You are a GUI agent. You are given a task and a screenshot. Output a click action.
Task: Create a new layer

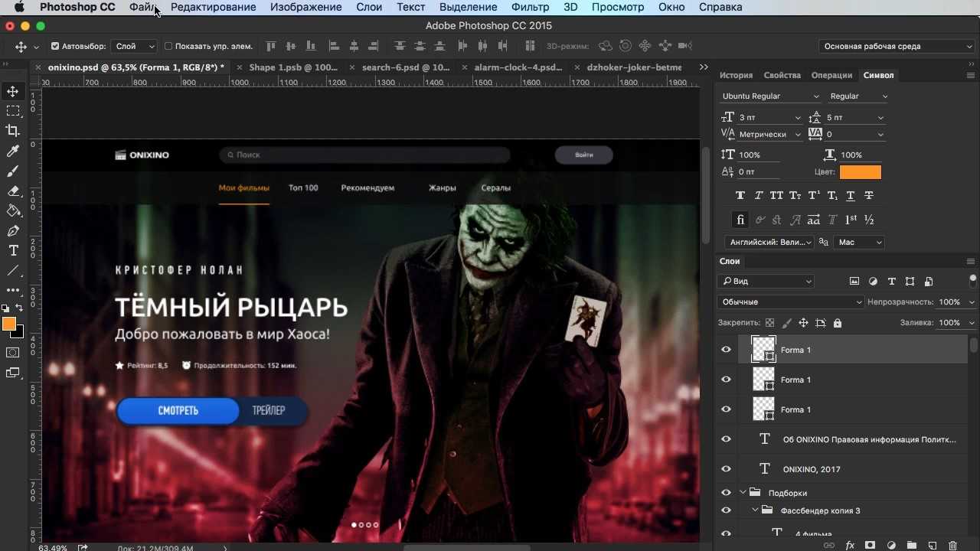click(x=933, y=546)
